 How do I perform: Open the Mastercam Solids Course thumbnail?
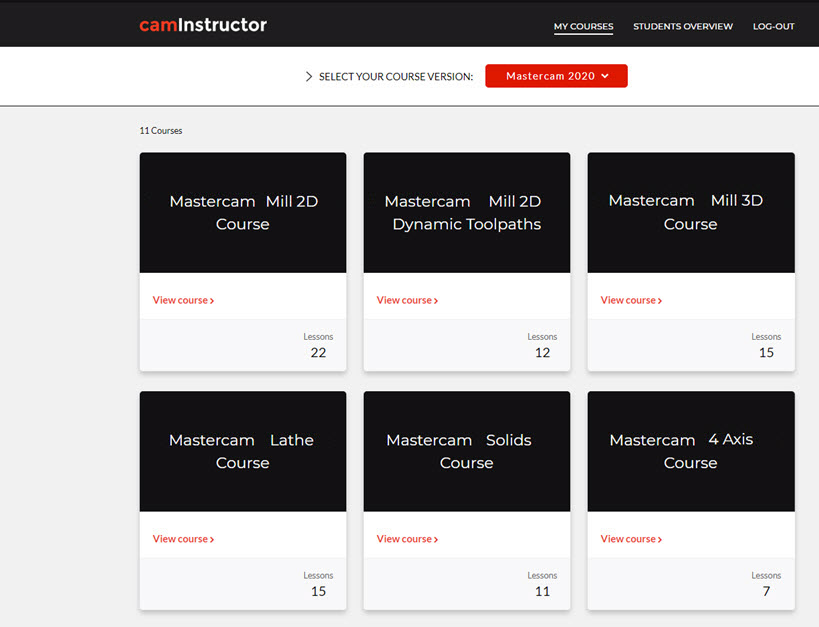coord(467,451)
